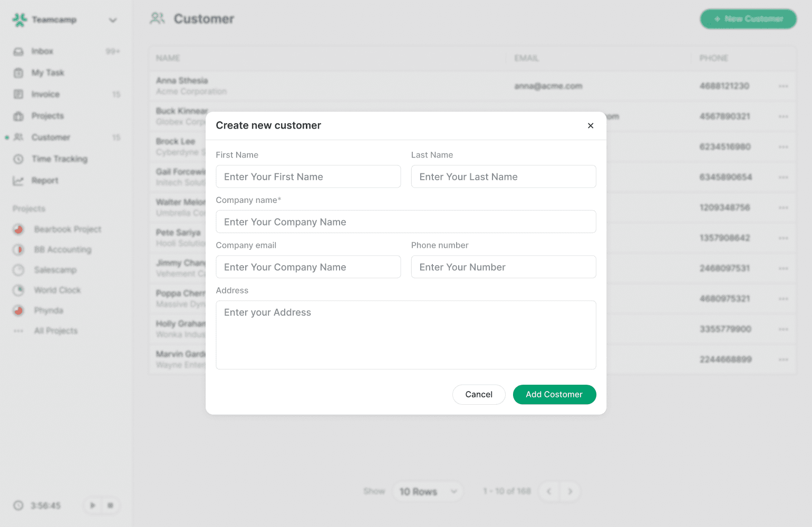The image size is (812, 527).
Task: Click into the Address text area
Action: [405, 335]
